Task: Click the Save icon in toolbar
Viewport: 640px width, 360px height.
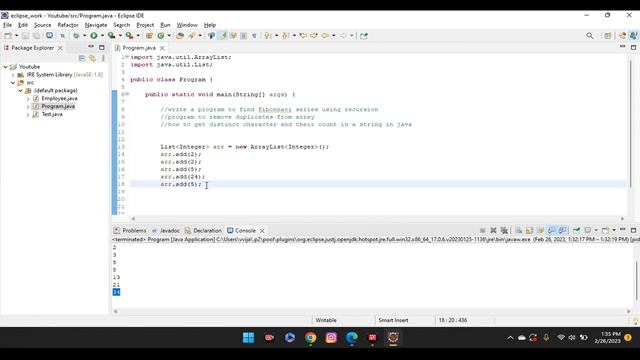Action: (25, 36)
